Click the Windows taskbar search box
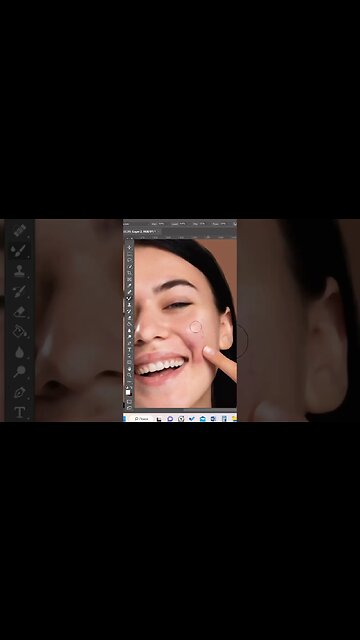Screen dimensions: 360x640 tap(141, 418)
